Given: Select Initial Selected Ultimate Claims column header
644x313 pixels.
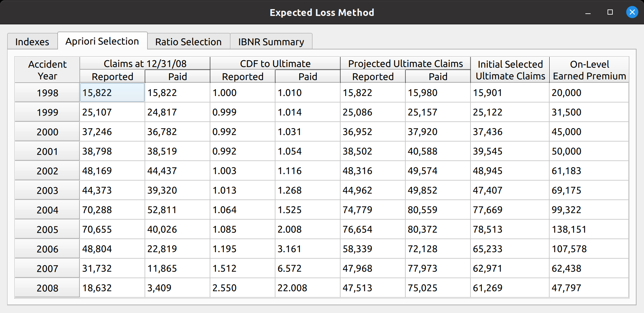Looking at the screenshot, I should click(x=510, y=70).
